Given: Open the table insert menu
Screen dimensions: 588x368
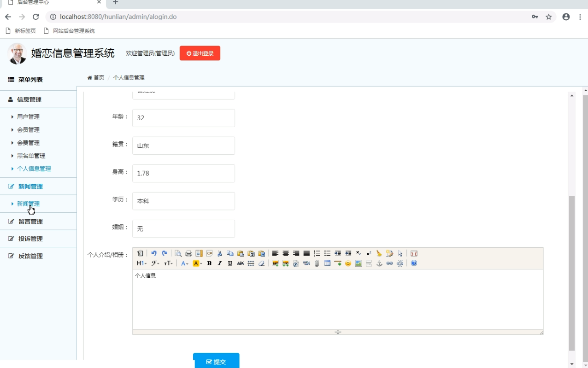Looking at the screenshot, I should 327,263.
